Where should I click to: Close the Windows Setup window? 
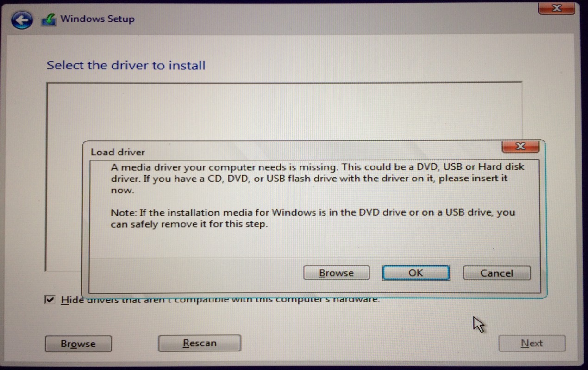pyautogui.click(x=557, y=7)
